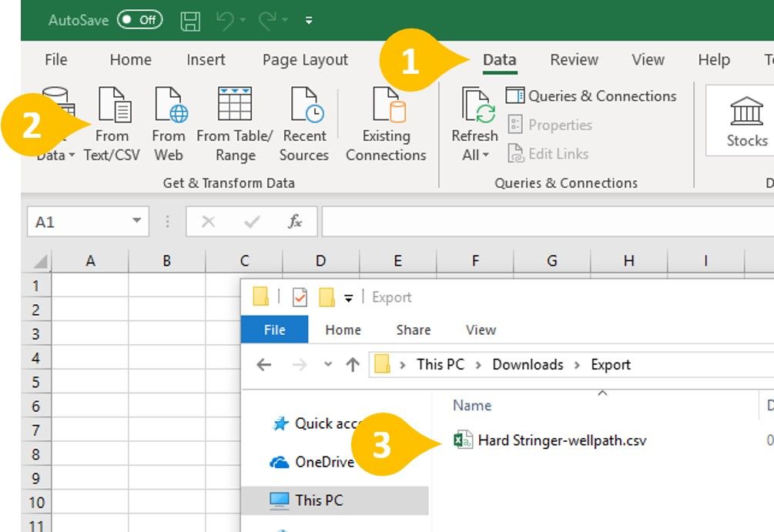Click This PC in navigation pane

318,500
